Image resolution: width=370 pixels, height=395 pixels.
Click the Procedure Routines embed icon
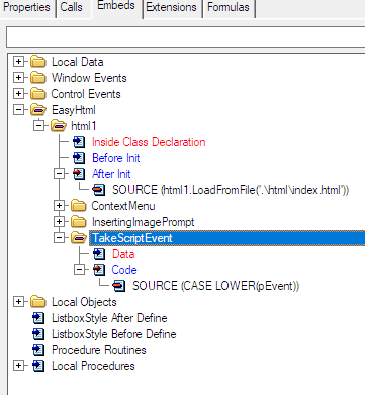click(x=38, y=350)
